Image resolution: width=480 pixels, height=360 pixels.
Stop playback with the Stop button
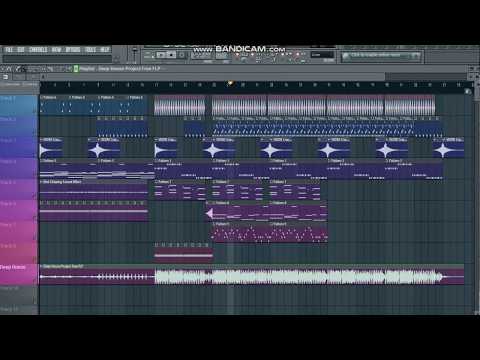pyautogui.click(x=171, y=54)
